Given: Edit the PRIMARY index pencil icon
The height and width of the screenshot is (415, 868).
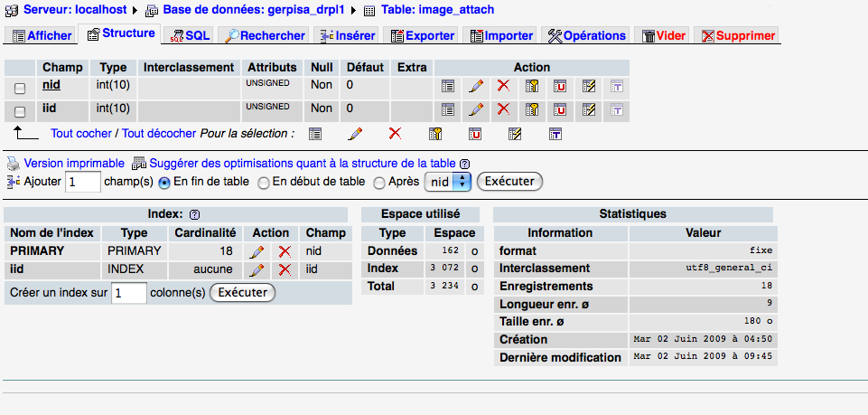Looking at the screenshot, I should tap(257, 252).
